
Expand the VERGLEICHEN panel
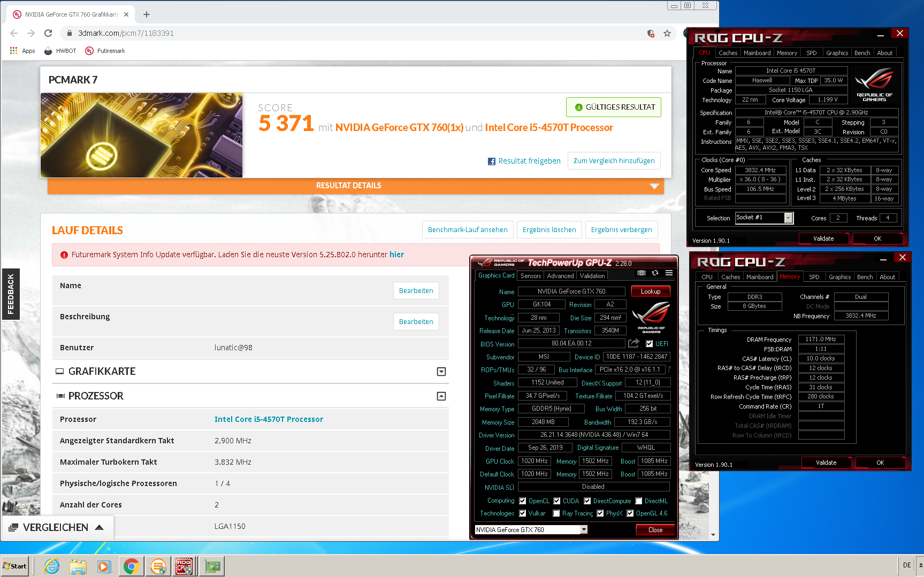coord(58,527)
